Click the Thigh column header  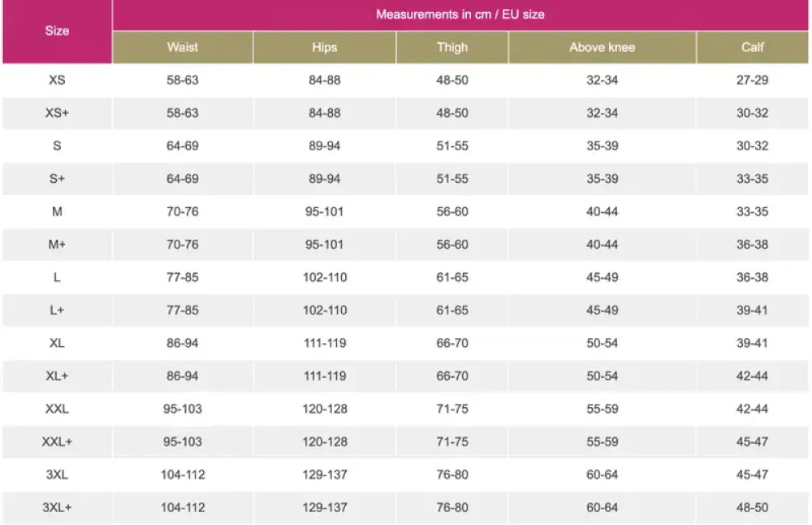point(452,47)
